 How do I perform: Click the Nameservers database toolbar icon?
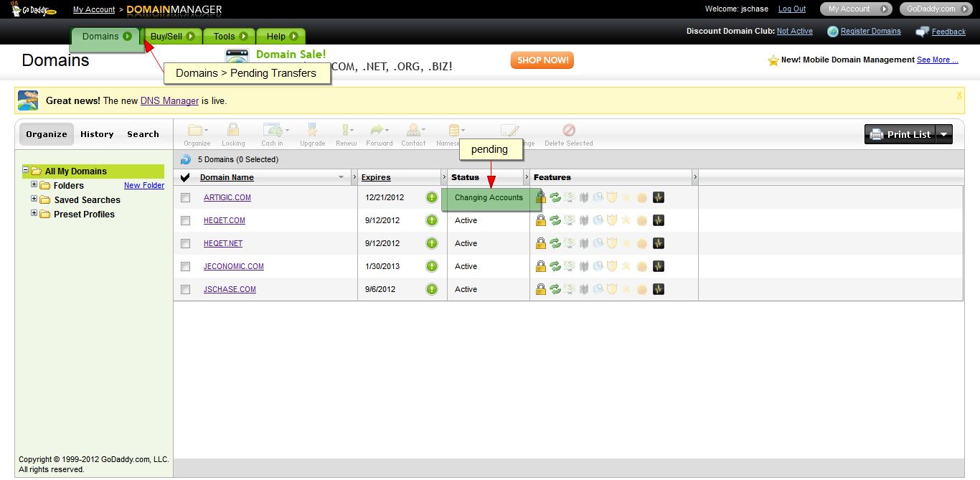(453, 131)
